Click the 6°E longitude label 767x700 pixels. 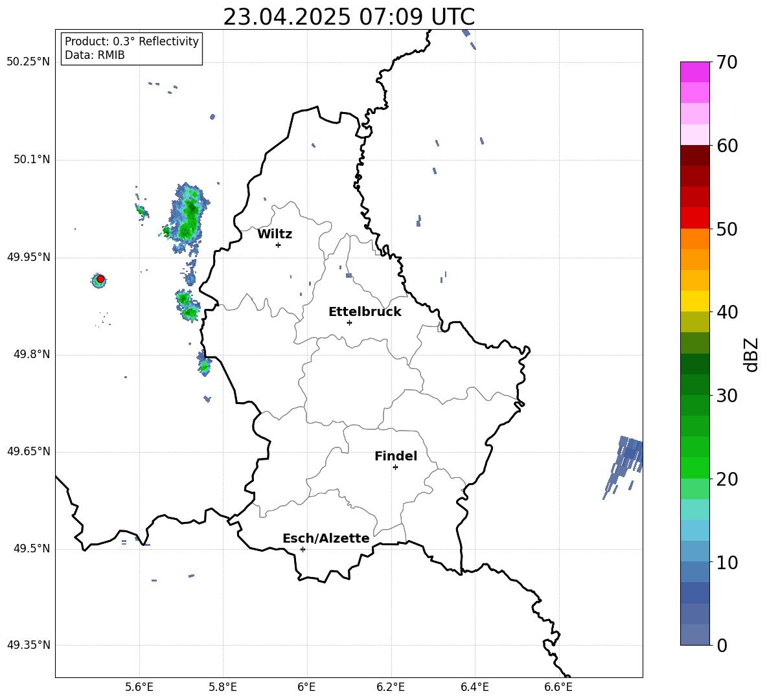click(306, 688)
